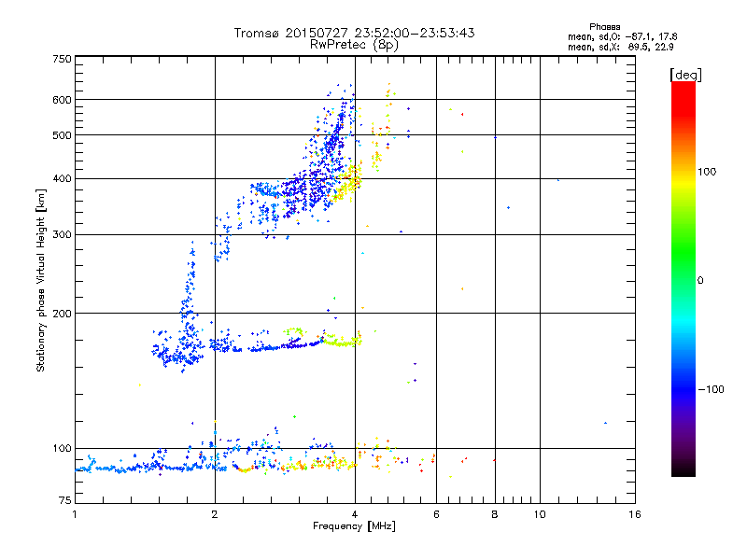Click the 'Phases' header text

(604, 27)
